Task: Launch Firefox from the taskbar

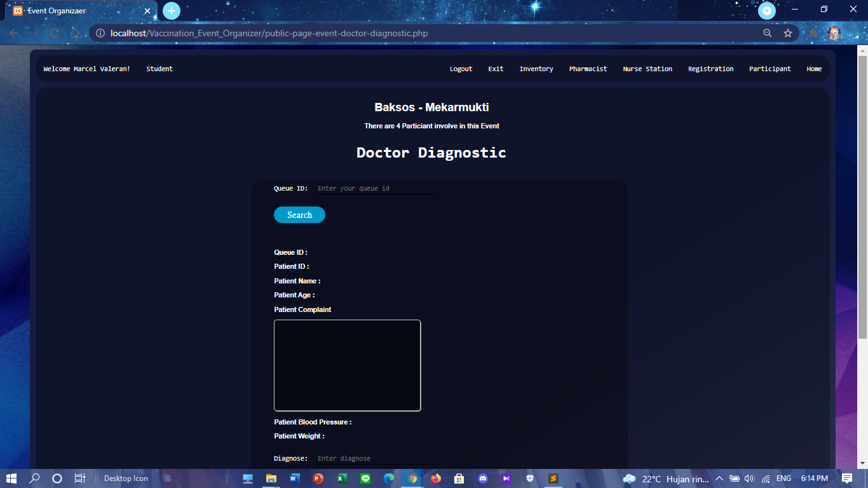Action: click(436, 478)
